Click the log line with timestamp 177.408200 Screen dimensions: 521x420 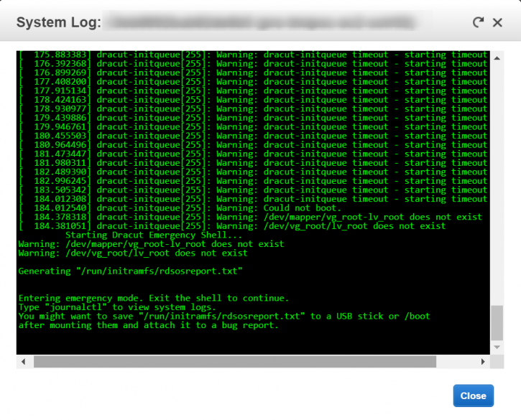click(x=253, y=82)
